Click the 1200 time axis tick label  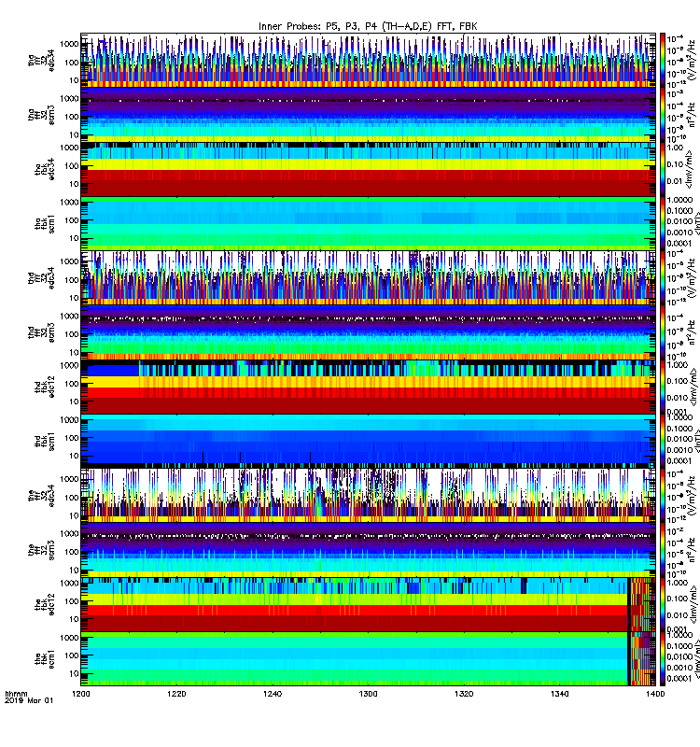[x=81, y=694]
